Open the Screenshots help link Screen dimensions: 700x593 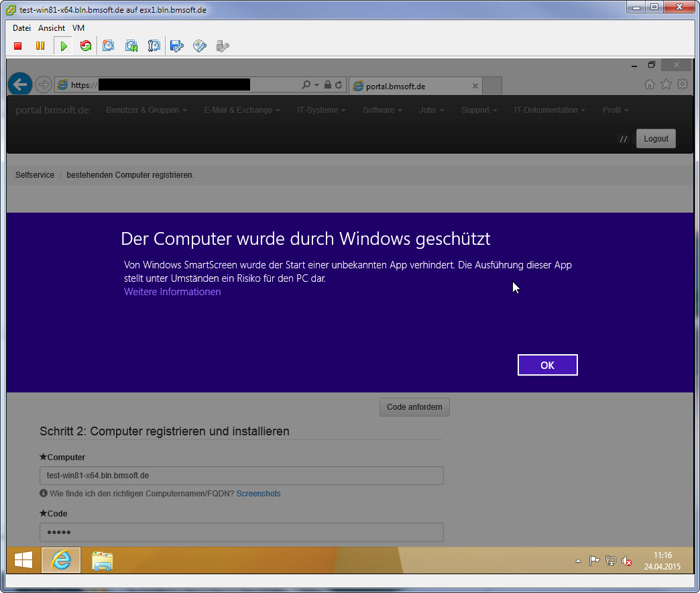coord(259,494)
